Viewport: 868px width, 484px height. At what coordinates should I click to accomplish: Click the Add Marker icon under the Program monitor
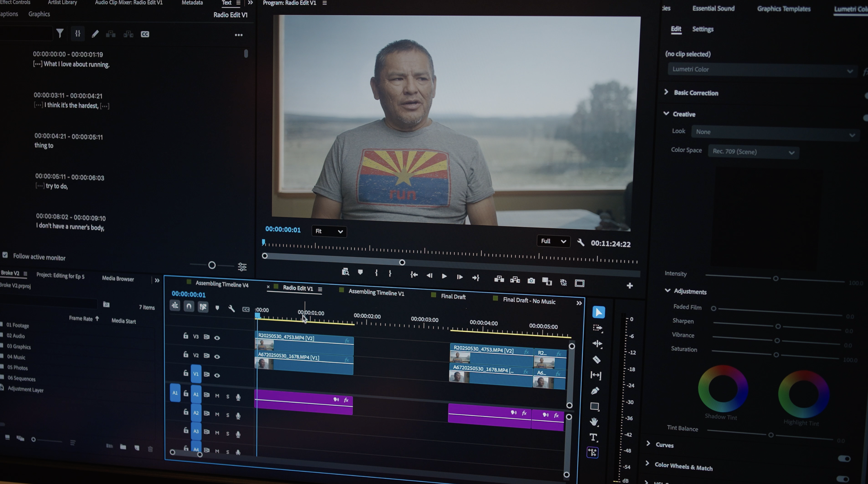[360, 272]
